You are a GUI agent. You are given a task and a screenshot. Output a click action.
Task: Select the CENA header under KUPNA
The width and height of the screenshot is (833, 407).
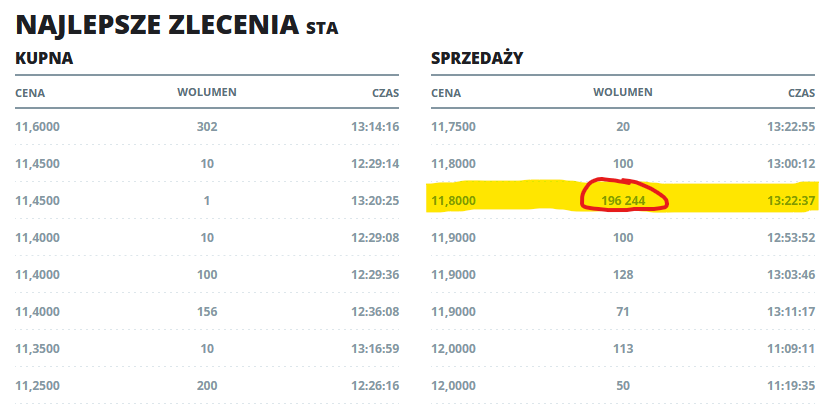(x=30, y=94)
